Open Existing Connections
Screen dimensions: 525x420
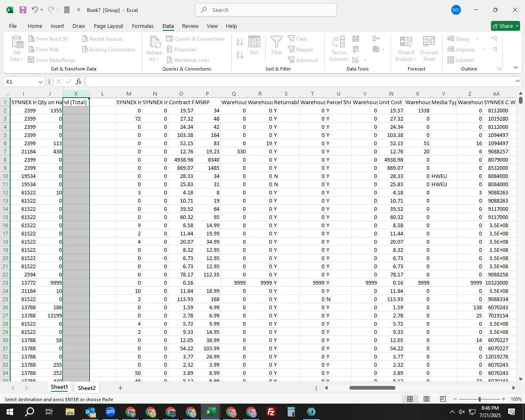109,49
